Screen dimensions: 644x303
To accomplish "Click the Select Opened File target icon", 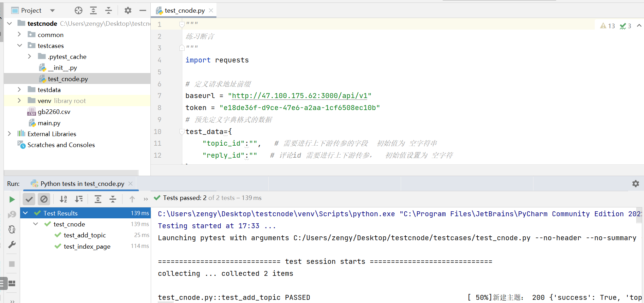I will tap(78, 11).
